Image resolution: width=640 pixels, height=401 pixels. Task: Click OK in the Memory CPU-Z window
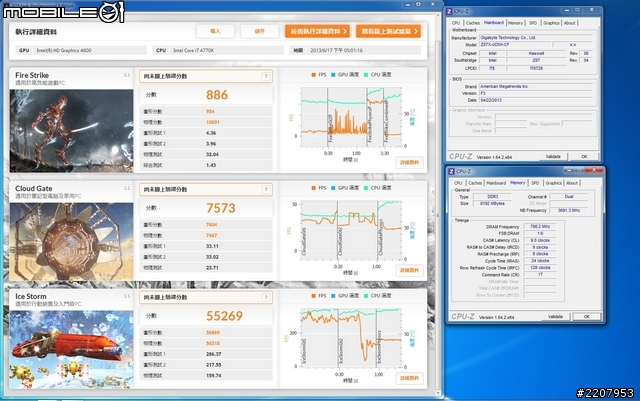587,317
